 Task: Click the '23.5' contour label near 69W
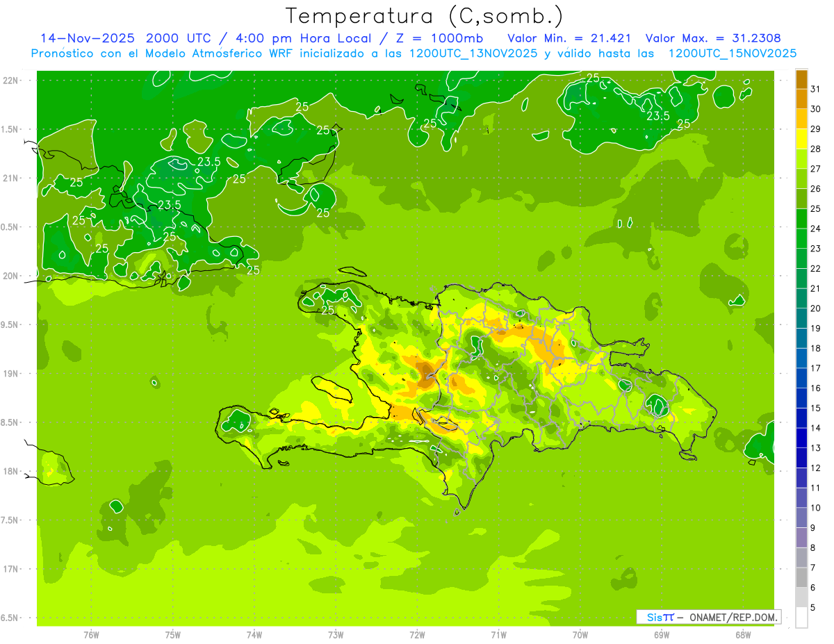(x=658, y=116)
